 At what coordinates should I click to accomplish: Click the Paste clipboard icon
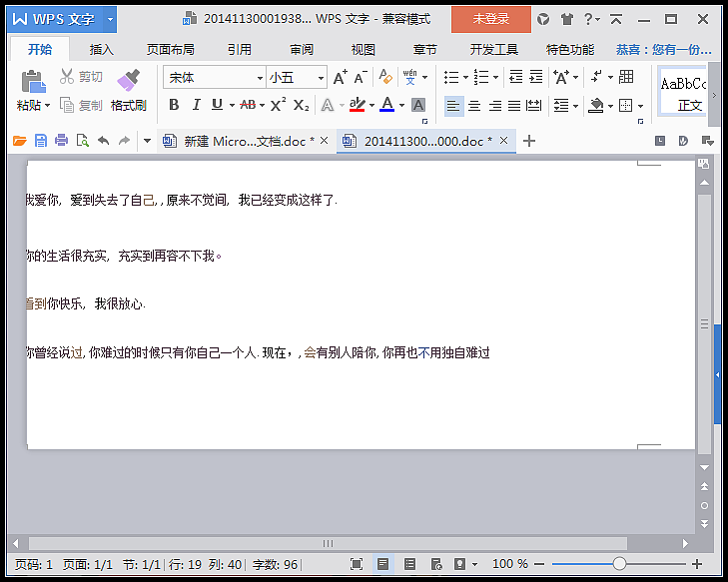(33, 82)
